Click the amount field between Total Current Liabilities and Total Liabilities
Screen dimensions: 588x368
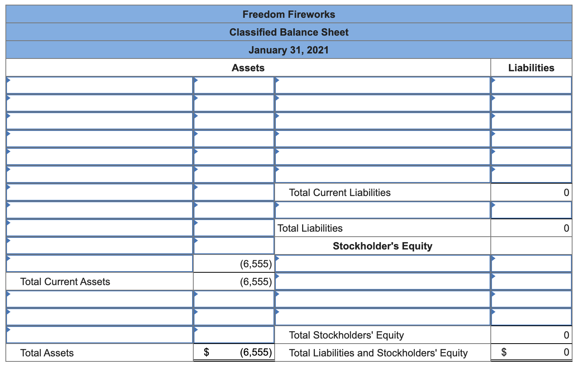point(531,210)
